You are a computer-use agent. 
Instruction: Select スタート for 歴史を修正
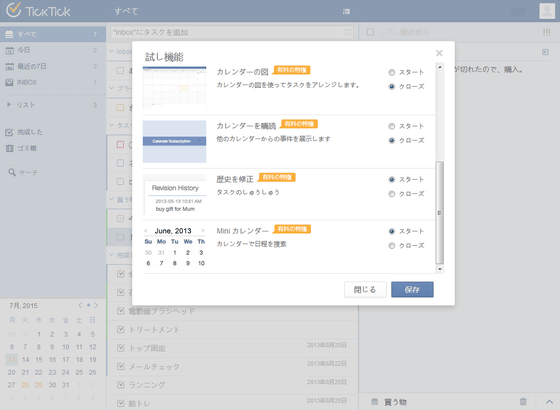(392, 180)
